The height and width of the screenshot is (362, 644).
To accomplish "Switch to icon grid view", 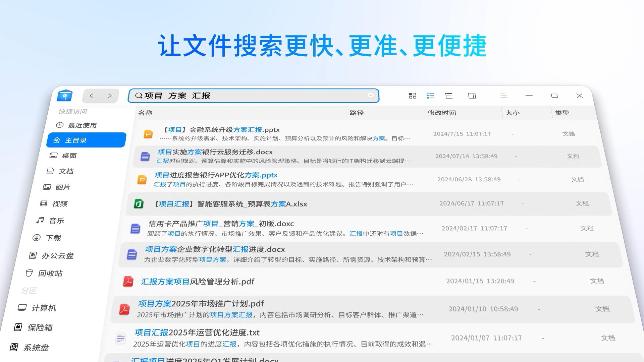I will [412, 96].
